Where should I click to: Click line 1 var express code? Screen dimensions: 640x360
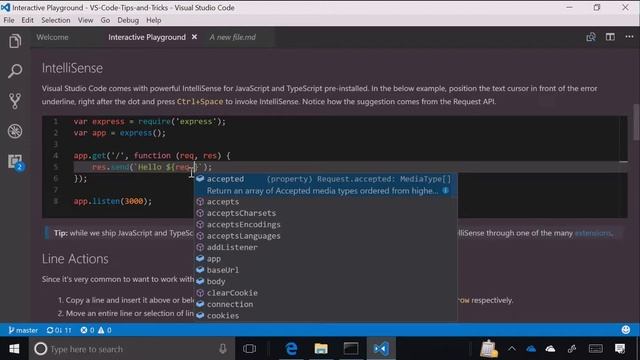[x=149, y=122]
